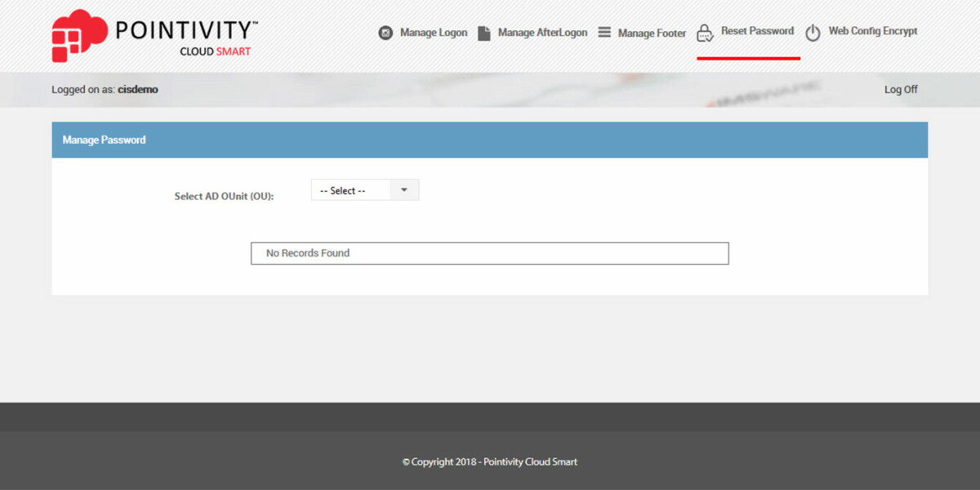Open Web Config Encrypt settings
Image resolution: width=980 pixels, height=490 pixels.
[872, 32]
